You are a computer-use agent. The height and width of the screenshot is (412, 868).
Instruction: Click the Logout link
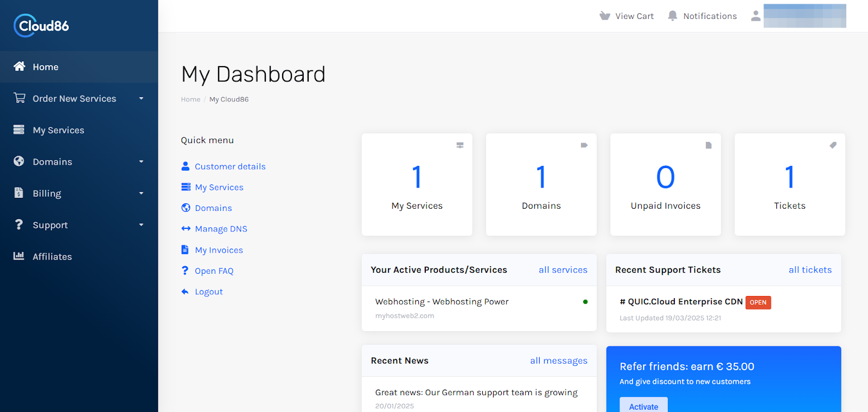tap(209, 292)
